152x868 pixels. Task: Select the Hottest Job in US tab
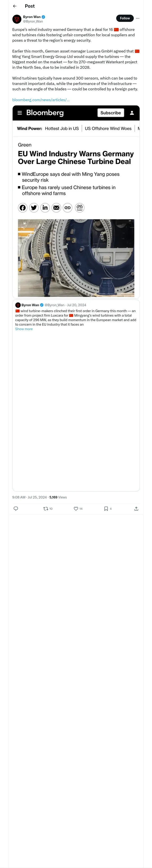(x=62, y=128)
